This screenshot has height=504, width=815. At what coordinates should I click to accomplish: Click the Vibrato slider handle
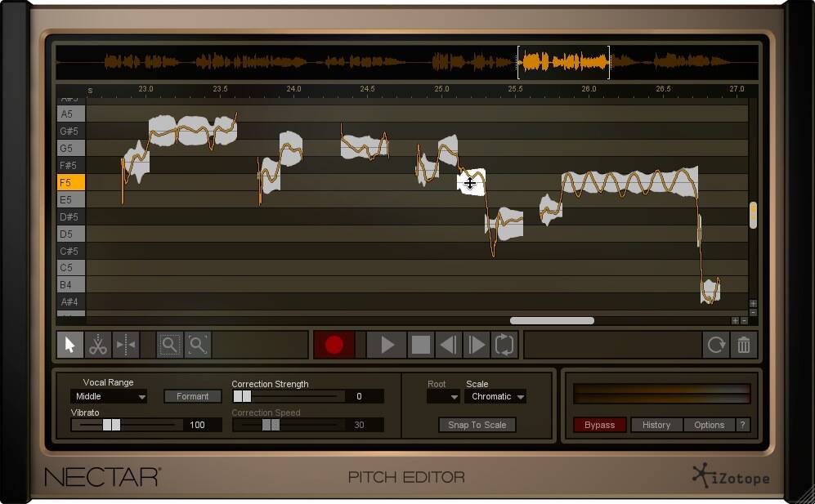112,425
